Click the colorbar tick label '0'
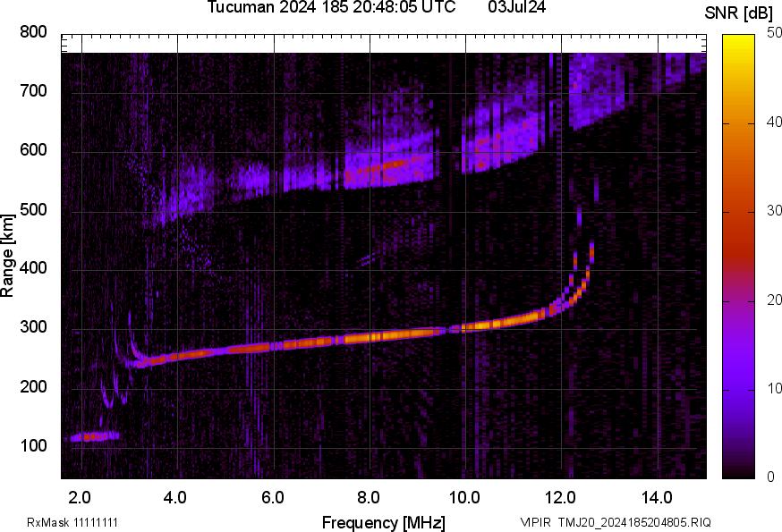This screenshot has height=532, width=782. [x=770, y=477]
